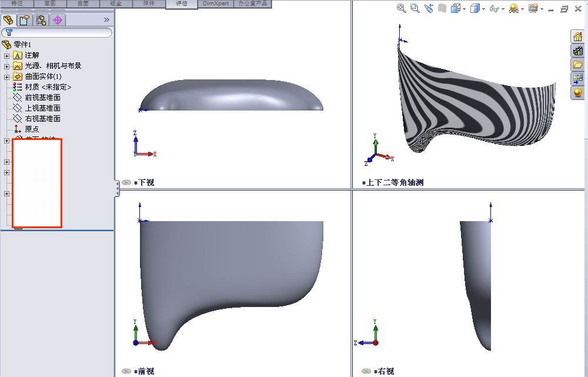
Task: Switch to the PropertyManager tab
Action: (x=25, y=20)
